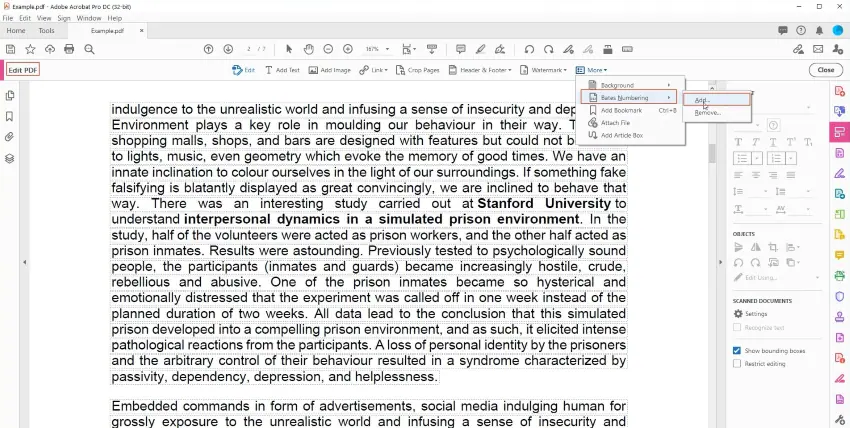This screenshot has height=428, width=850.
Task: Open the Find text magnifier icon
Action: [89, 49]
